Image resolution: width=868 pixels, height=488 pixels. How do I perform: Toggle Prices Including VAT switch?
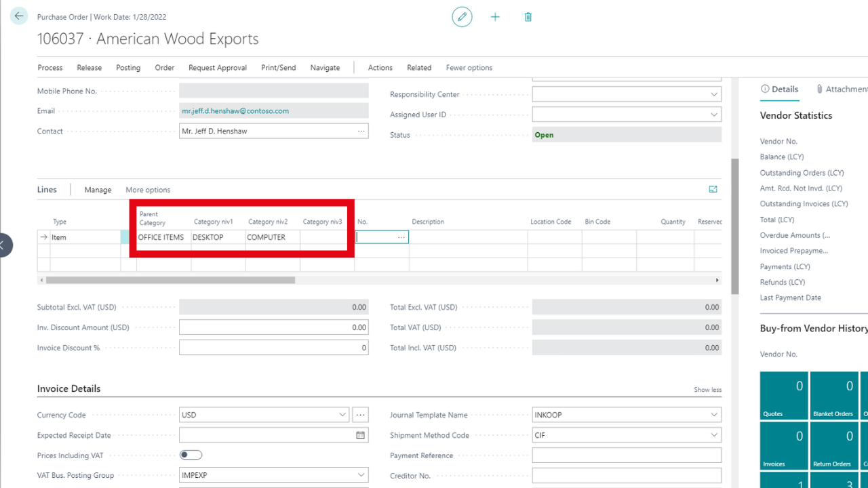[191, 455]
